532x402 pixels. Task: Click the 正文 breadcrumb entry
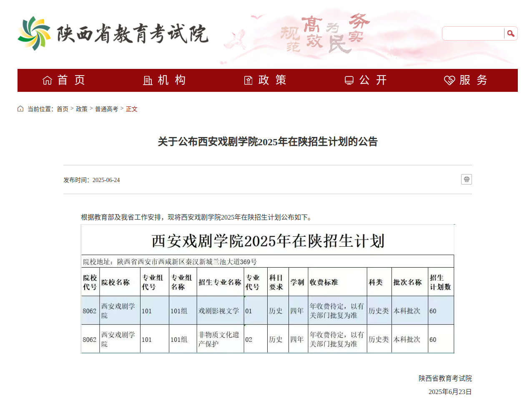(x=132, y=109)
